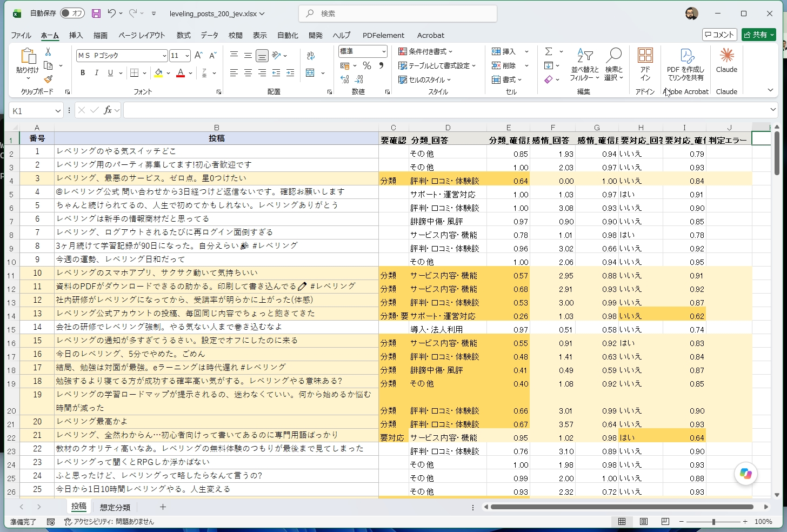
Task: Expand the Name Box dropdown
Action: click(x=58, y=111)
